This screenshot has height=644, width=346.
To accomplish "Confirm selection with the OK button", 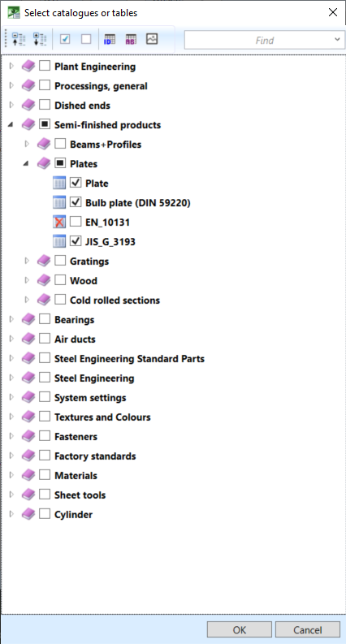I will pyautogui.click(x=239, y=629).
